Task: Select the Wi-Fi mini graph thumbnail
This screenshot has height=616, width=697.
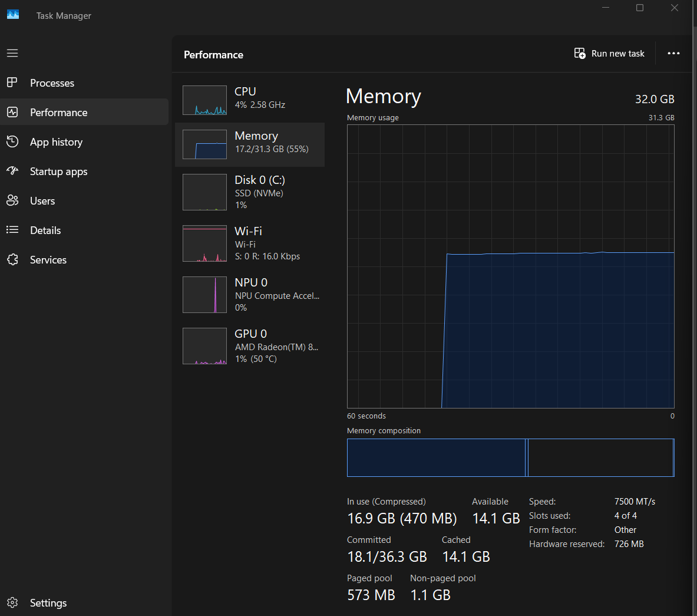Action: 204,243
